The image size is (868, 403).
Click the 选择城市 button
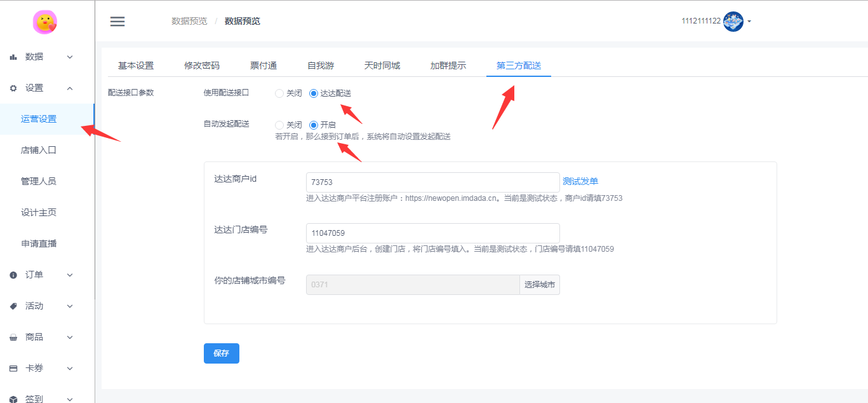(x=540, y=285)
